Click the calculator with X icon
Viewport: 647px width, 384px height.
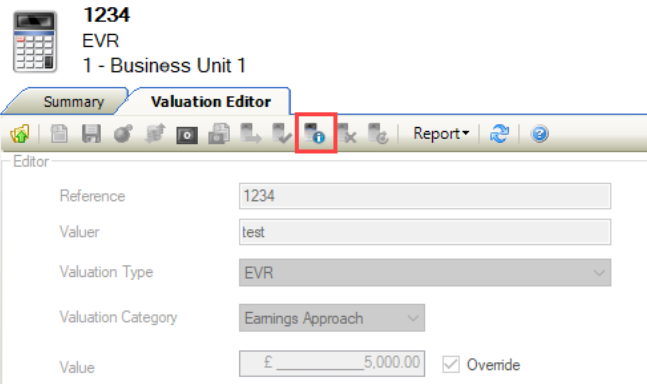tap(347, 134)
